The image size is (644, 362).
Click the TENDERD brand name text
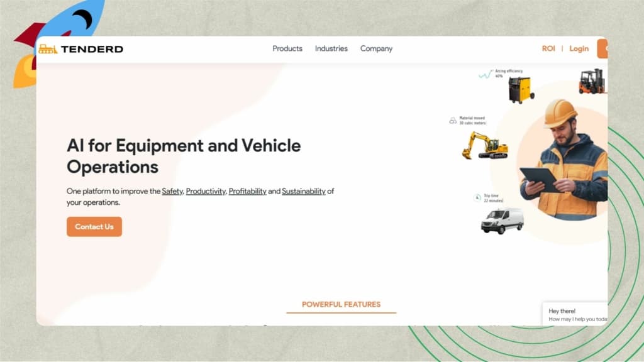coord(92,49)
